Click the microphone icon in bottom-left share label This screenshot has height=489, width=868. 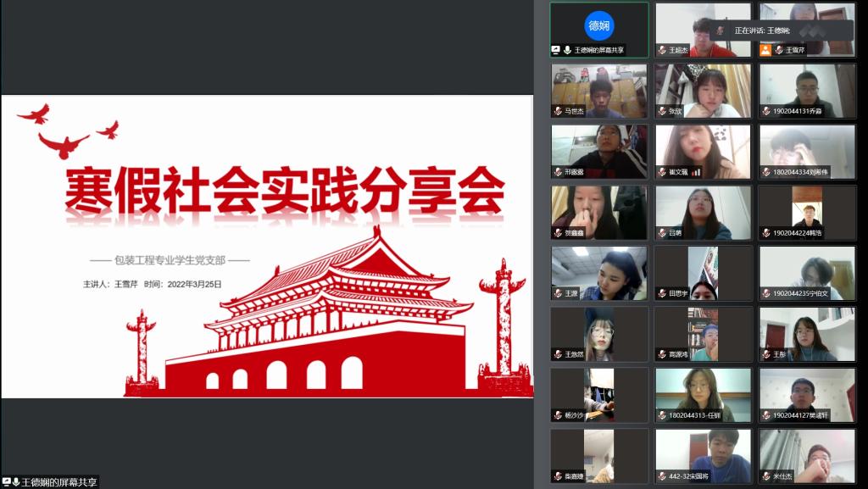(16, 482)
